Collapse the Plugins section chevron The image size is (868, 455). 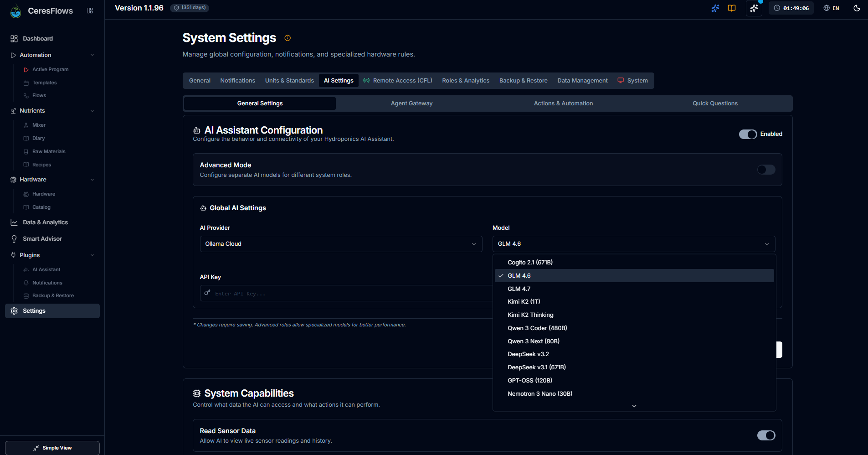92,255
